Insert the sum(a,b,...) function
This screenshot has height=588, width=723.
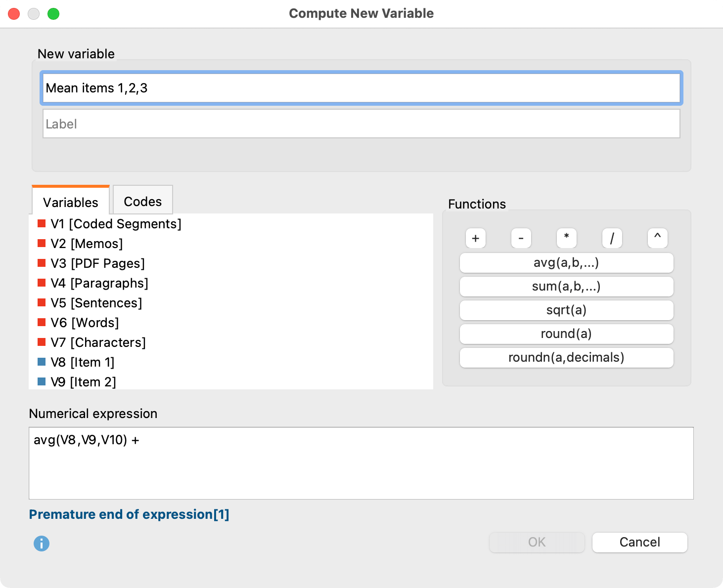coord(566,287)
